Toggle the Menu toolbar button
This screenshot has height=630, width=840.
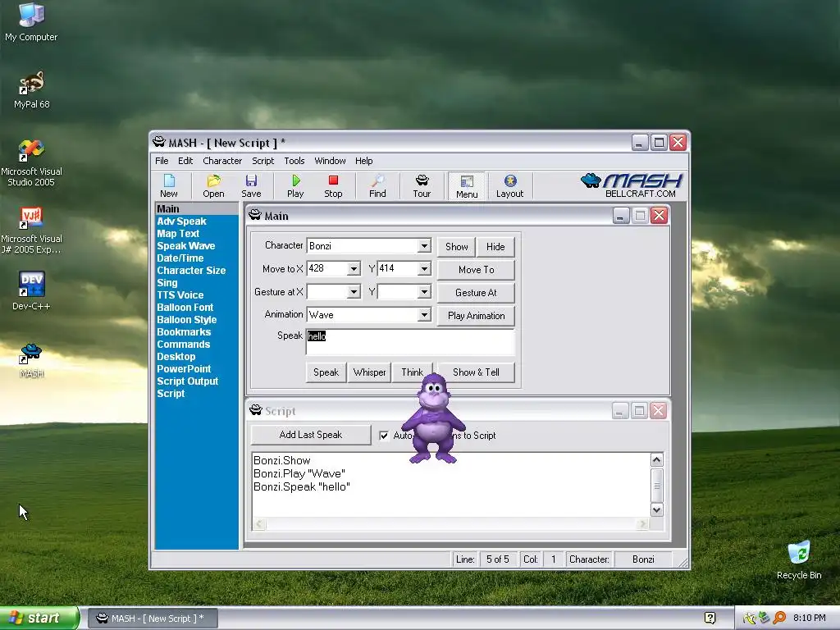467,186
